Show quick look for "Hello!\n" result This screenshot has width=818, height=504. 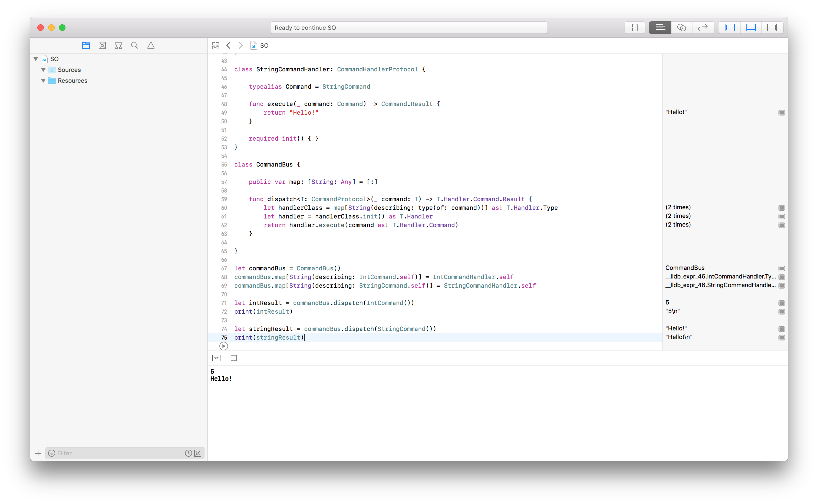781,338
